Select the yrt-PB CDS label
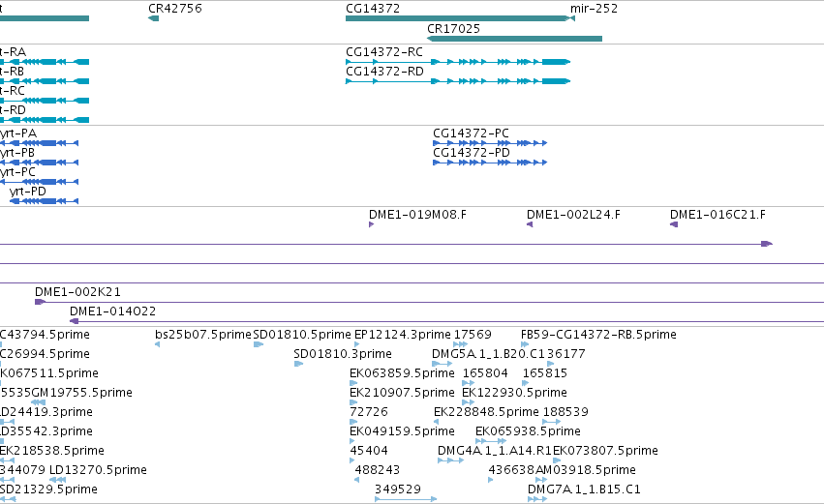The image size is (824, 504). (x=17, y=153)
